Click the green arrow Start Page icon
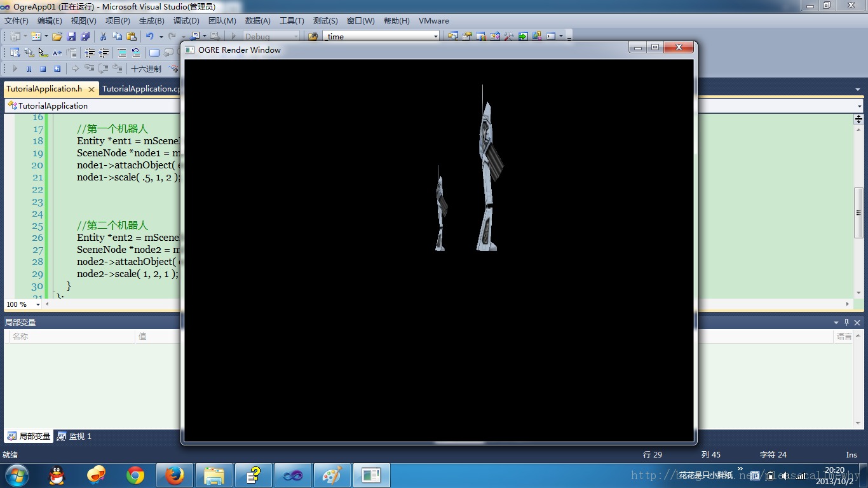868x488 pixels. coord(523,36)
